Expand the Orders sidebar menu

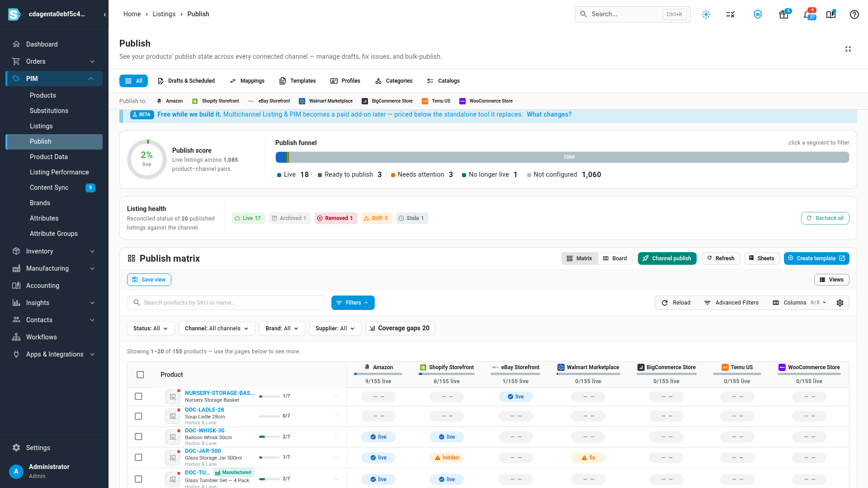pyautogui.click(x=54, y=61)
